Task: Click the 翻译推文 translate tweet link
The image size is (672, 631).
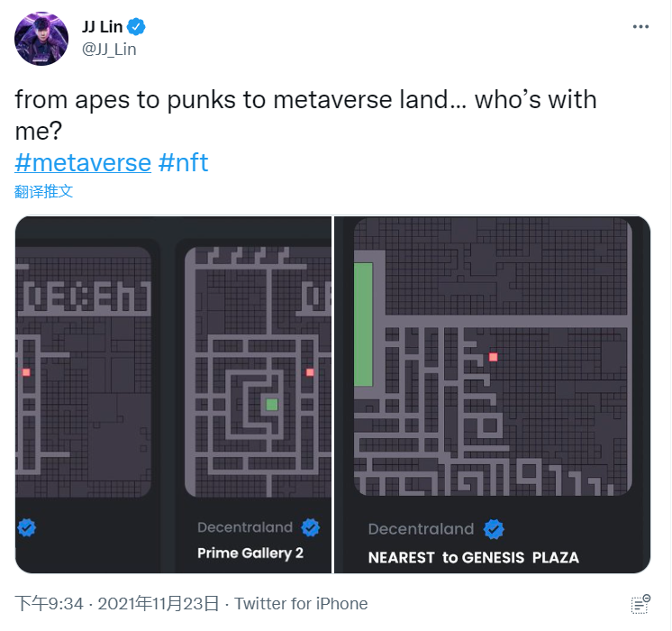Action: [43, 191]
